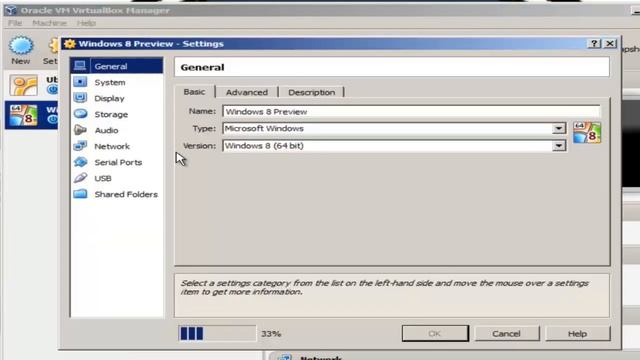Click the System category icon
The height and width of the screenshot is (360, 640).
pyautogui.click(x=80, y=82)
